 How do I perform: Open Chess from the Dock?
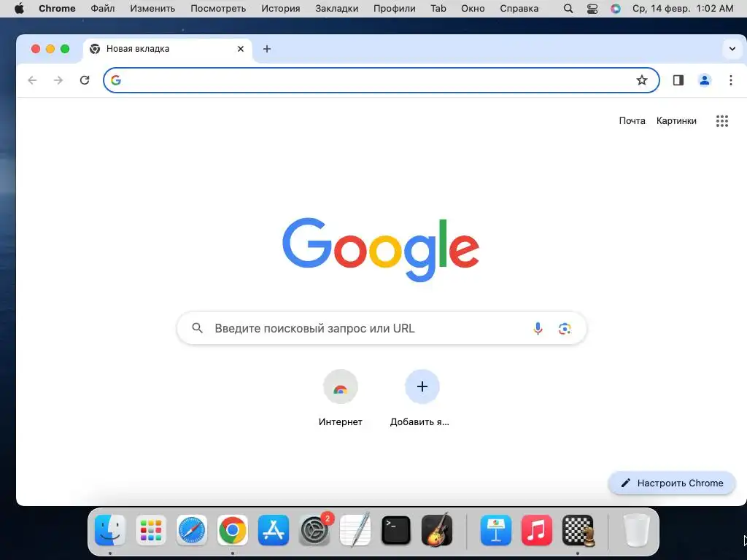click(x=578, y=531)
